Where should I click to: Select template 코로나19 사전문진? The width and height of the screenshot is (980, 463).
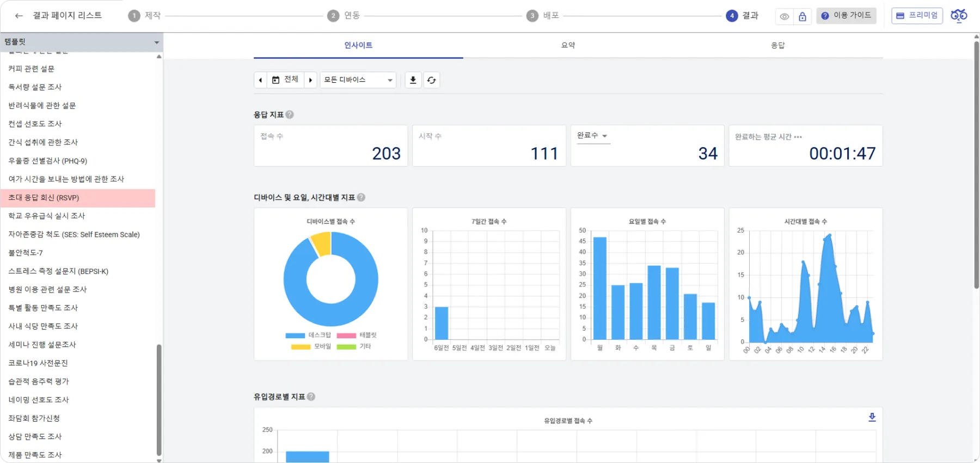(x=78, y=363)
